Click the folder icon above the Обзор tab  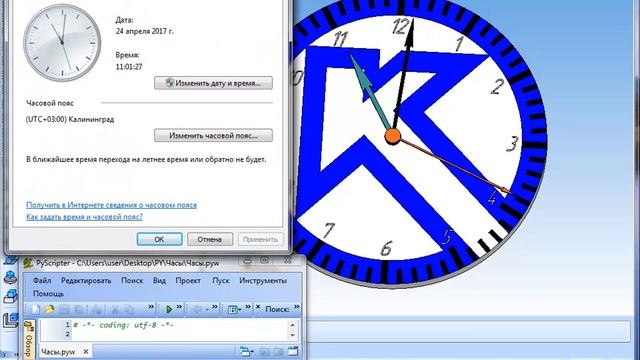29,327
